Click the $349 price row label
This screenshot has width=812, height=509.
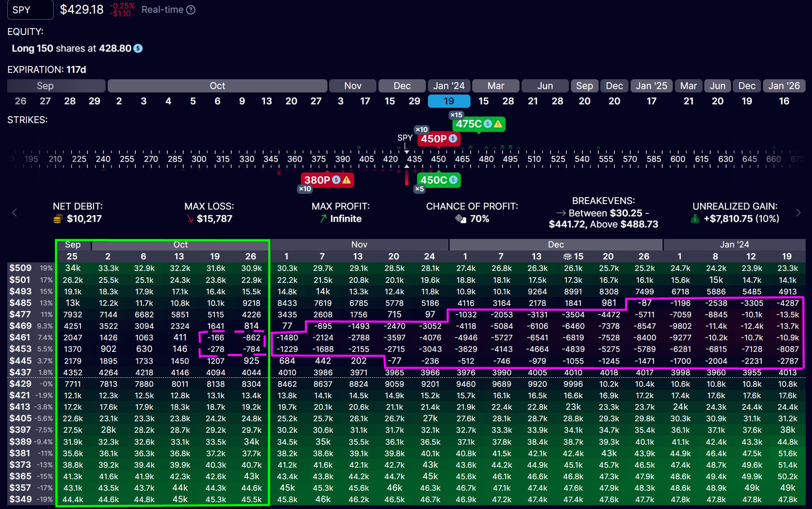point(20,499)
